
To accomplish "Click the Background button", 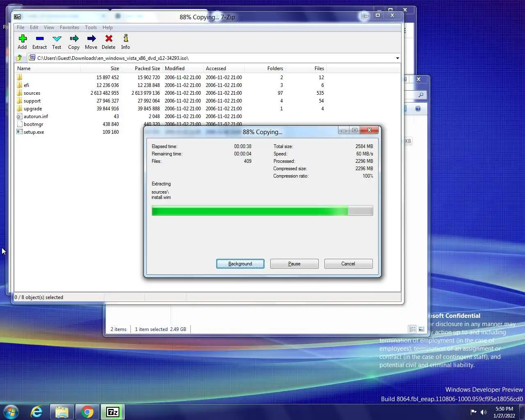I will tap(240, 264).
